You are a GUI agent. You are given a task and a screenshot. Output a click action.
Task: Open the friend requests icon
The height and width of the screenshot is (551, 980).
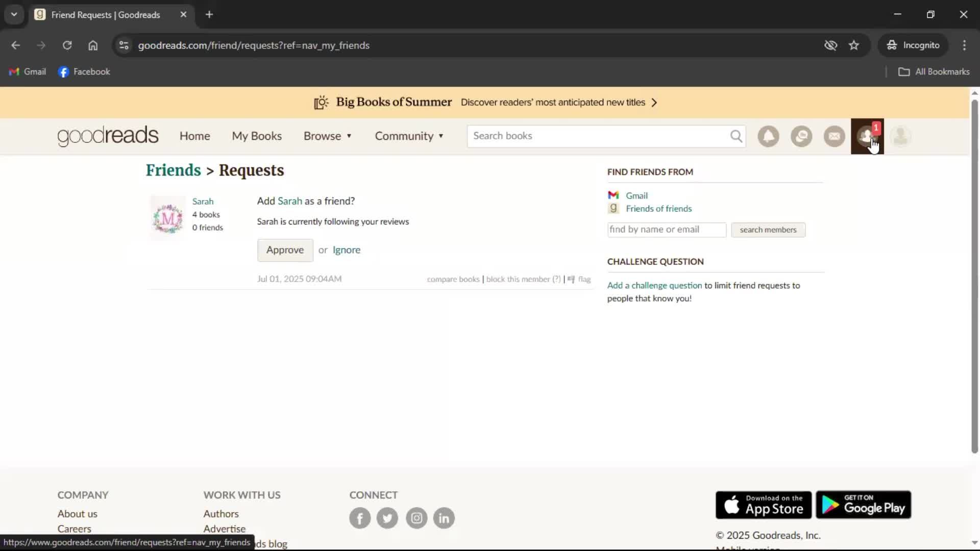click(x=867, y=136)
